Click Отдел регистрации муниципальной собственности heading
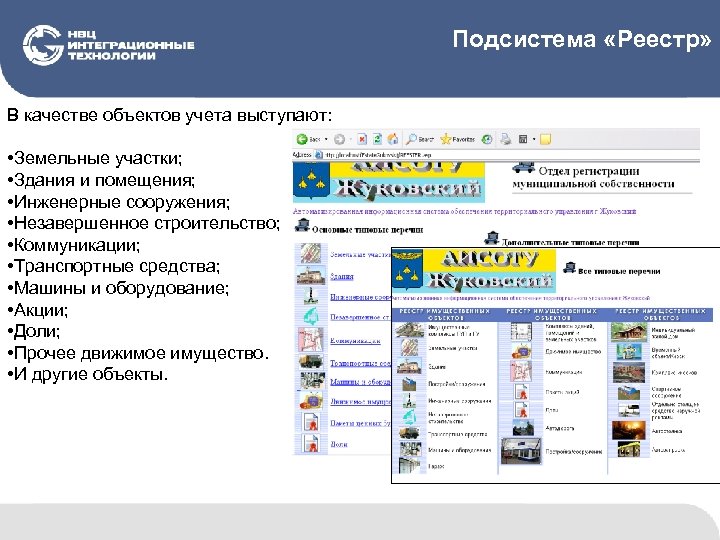Viewport: 720px width, 540px height. click(593, 177)
